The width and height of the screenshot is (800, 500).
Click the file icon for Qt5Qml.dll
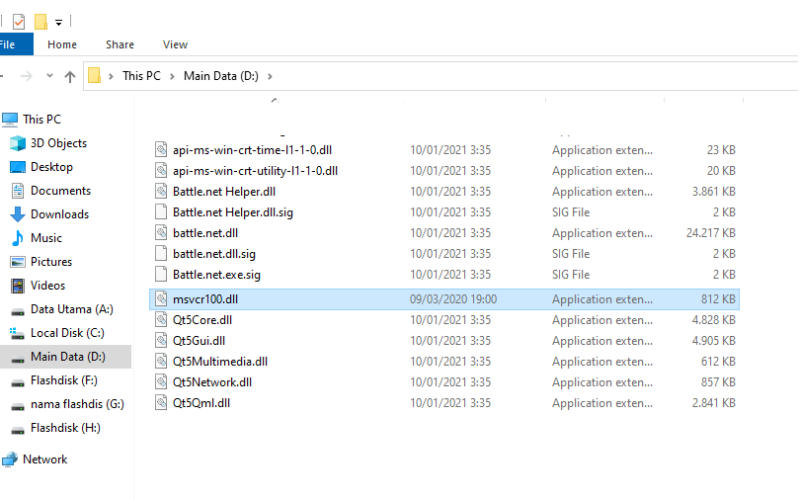pos(161,403)
